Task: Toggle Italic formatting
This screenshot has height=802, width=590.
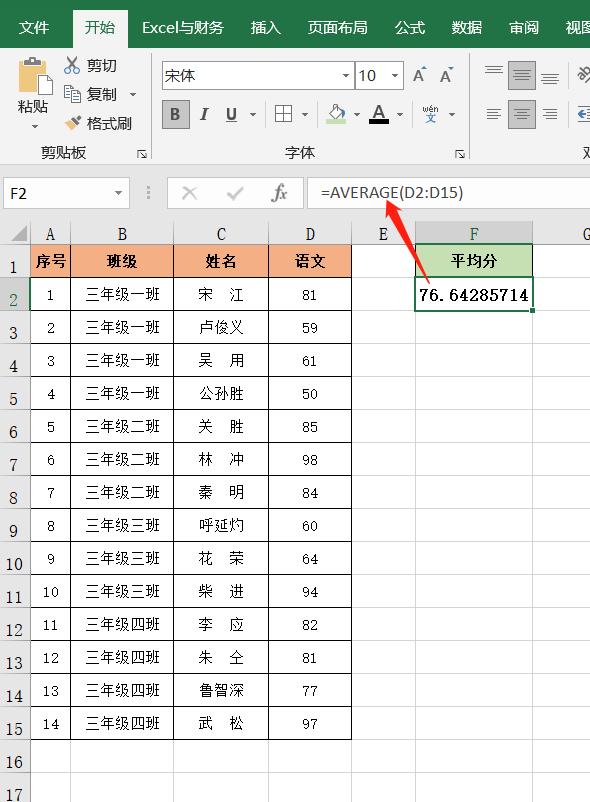Action: pyautogui.click(x=204, y=114)
